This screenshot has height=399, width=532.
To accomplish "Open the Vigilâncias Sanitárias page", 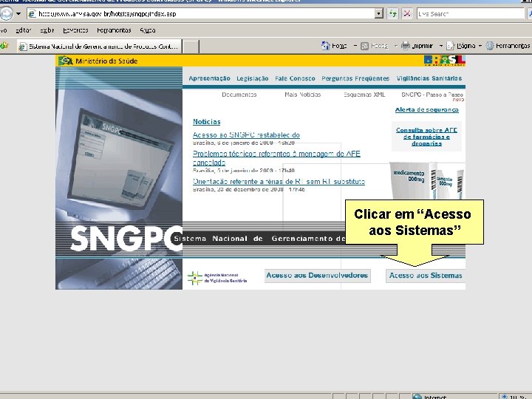I will click(x=429, y=78).
